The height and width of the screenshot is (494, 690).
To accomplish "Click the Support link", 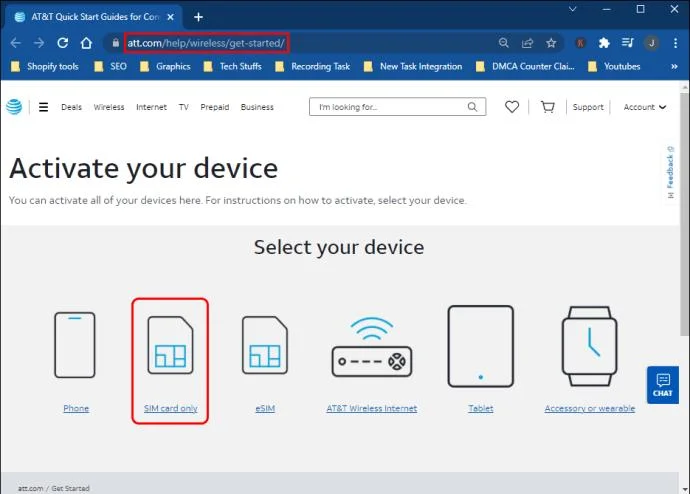I will [588, 107].
